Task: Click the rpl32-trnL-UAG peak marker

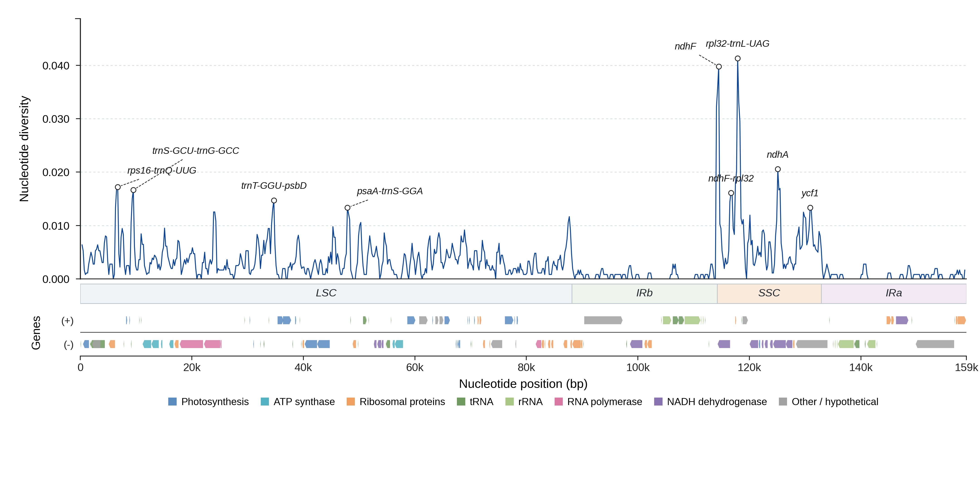Action: click(738, 59)
